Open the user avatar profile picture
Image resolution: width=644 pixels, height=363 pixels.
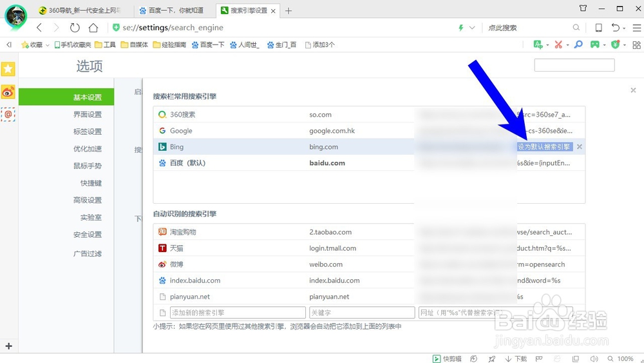click(x=15, y=17)
